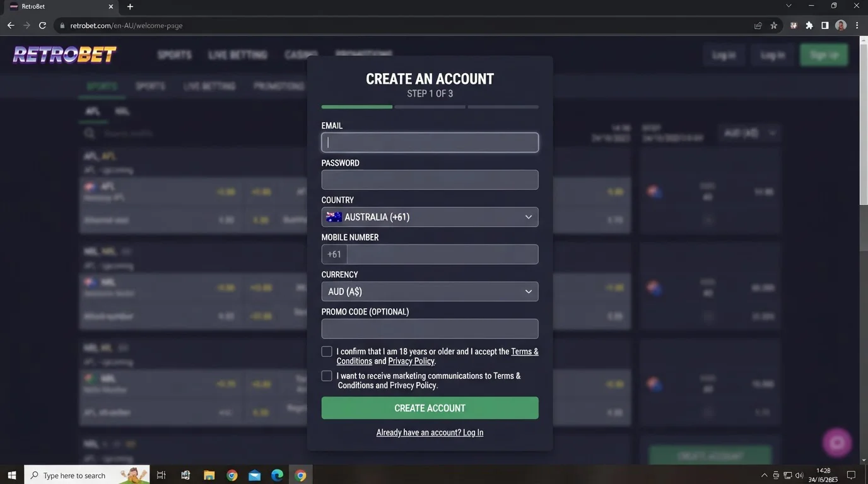Click the Create Account green button
Screen dimensions: 868x484
pyautogui.click(x=430, y=408)
